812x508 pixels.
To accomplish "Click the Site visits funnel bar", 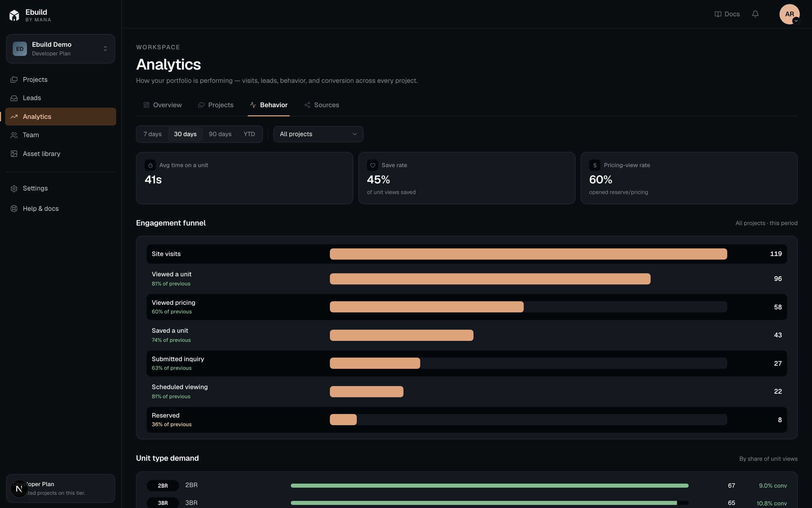I will (528, 254).
